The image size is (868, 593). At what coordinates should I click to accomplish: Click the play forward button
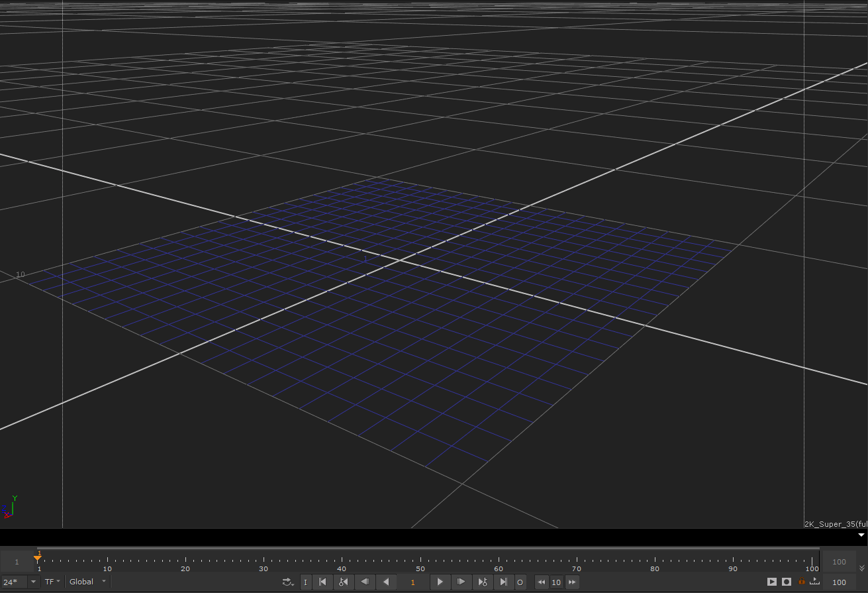click(440, 582)
